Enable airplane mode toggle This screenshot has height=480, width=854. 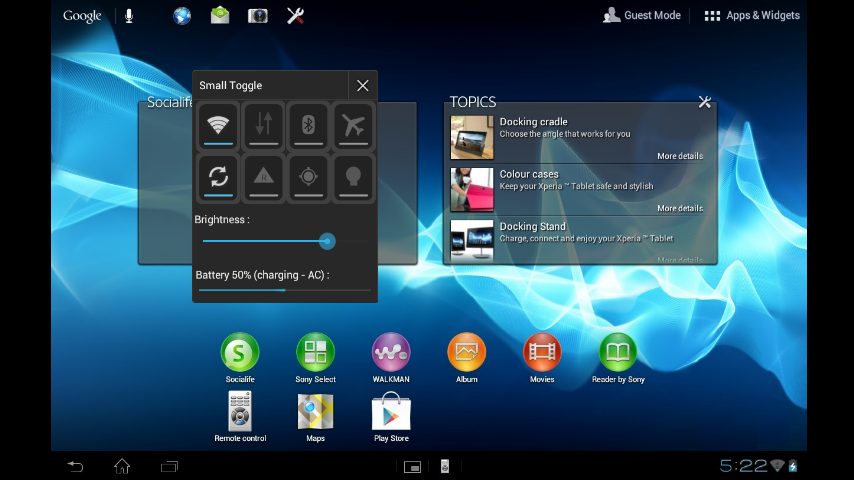coord(353,126)
